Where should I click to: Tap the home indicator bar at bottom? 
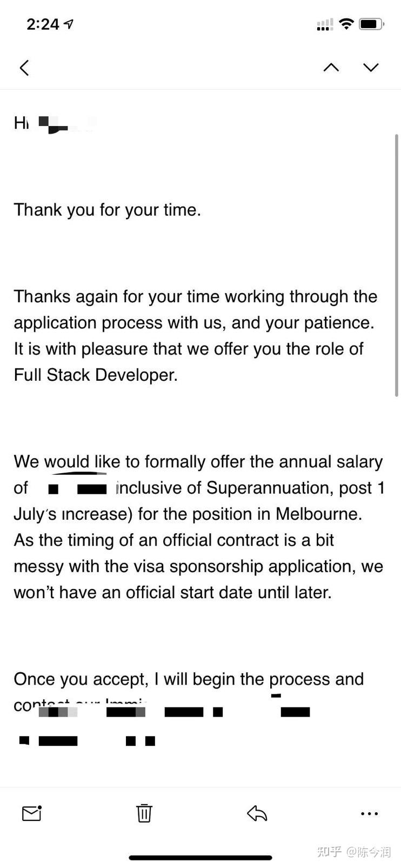click(x=201, y=857)
